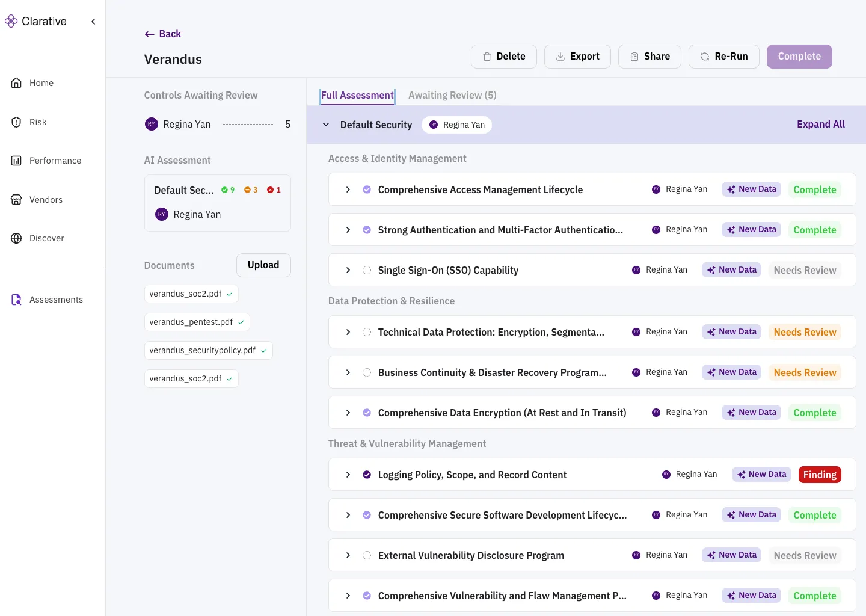Select the Full Assessment tab
Screen dimensions: 866x616
[x=357, y=95]
